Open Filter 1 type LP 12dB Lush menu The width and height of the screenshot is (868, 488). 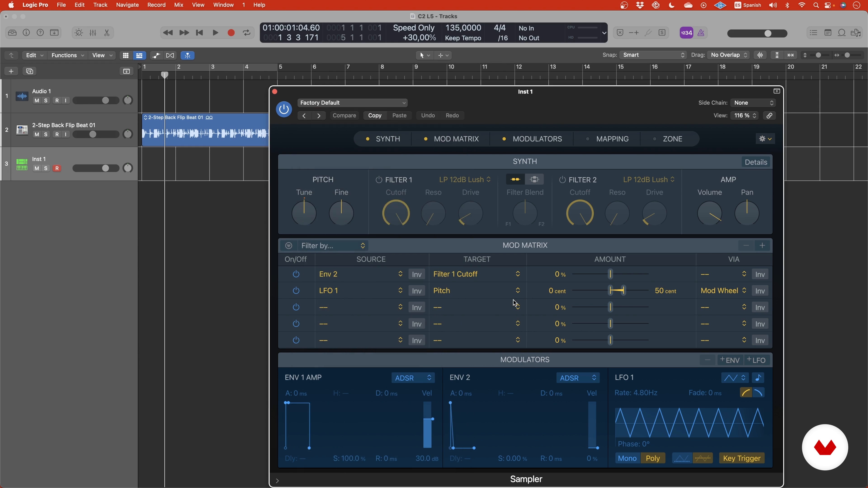(x=465, y=180)
